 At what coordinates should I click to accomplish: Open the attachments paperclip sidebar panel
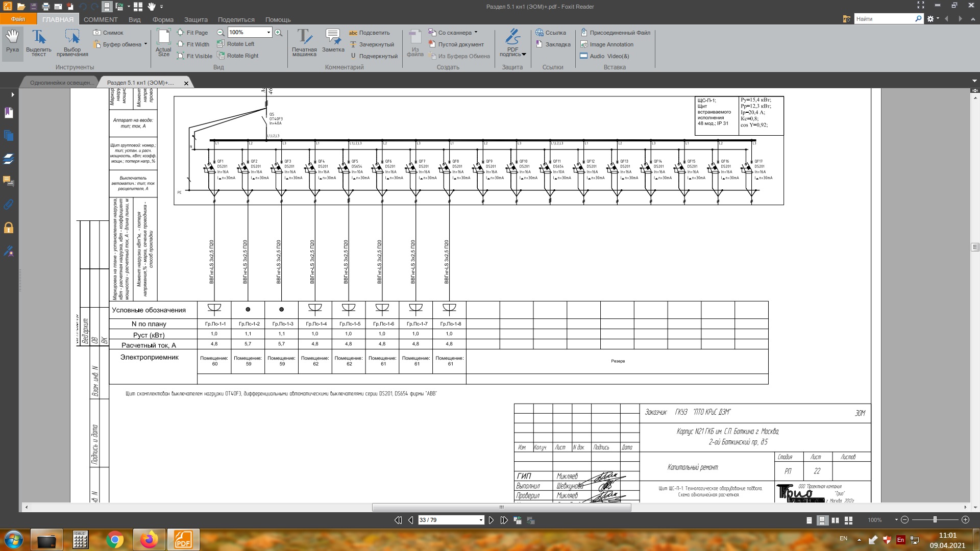[9, 205]
